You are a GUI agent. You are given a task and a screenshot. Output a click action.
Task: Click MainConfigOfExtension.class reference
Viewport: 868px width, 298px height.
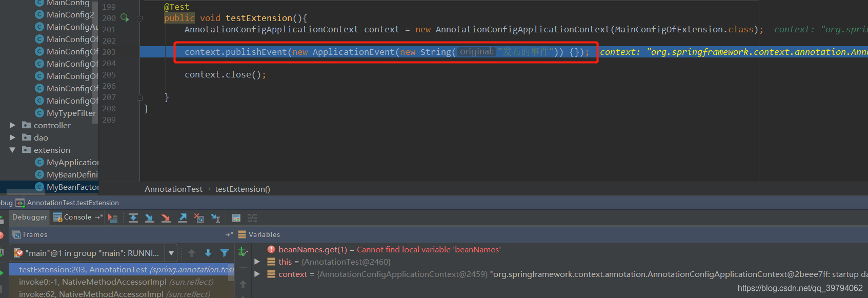(684, 29)
